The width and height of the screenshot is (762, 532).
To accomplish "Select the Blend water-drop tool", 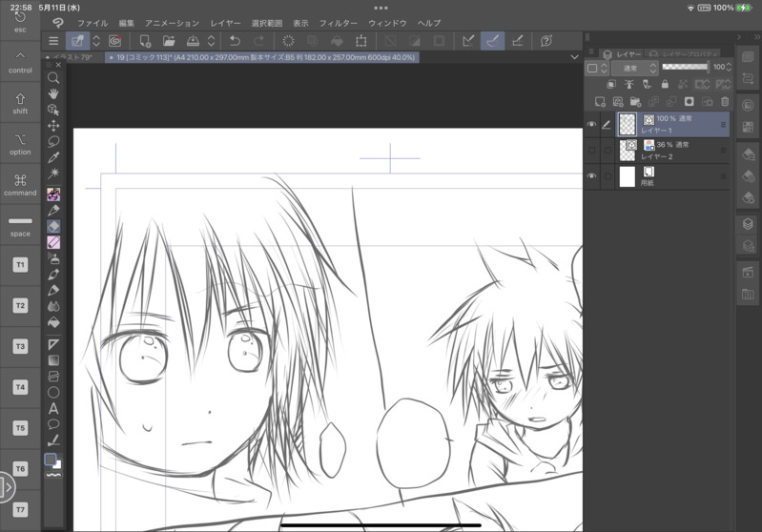I will click(53, 306).
